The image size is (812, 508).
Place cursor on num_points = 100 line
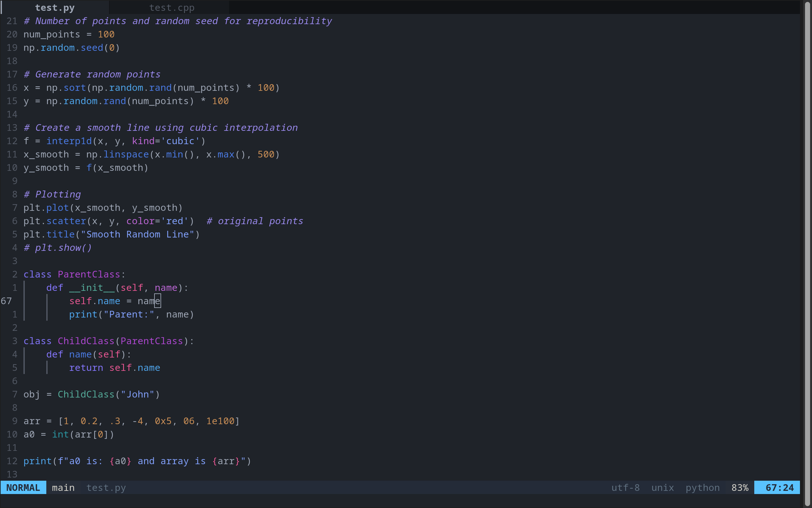69,34
